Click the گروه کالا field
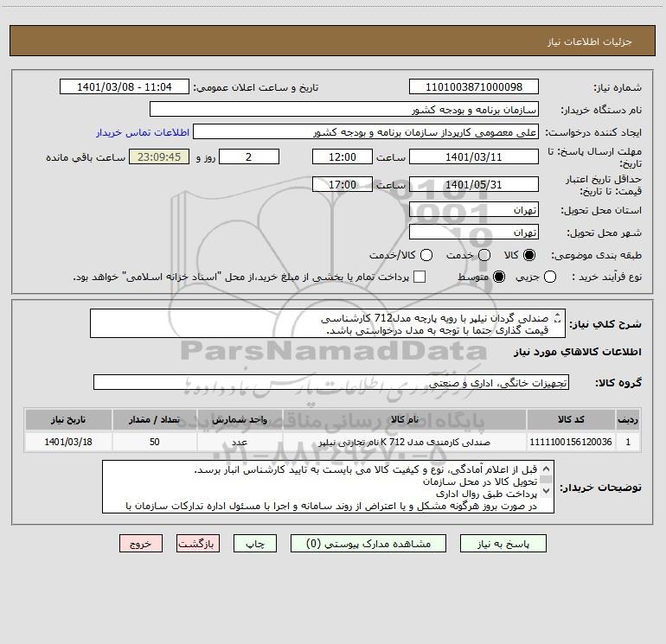This screenshot has width=666, height=644. coord(331,382)
